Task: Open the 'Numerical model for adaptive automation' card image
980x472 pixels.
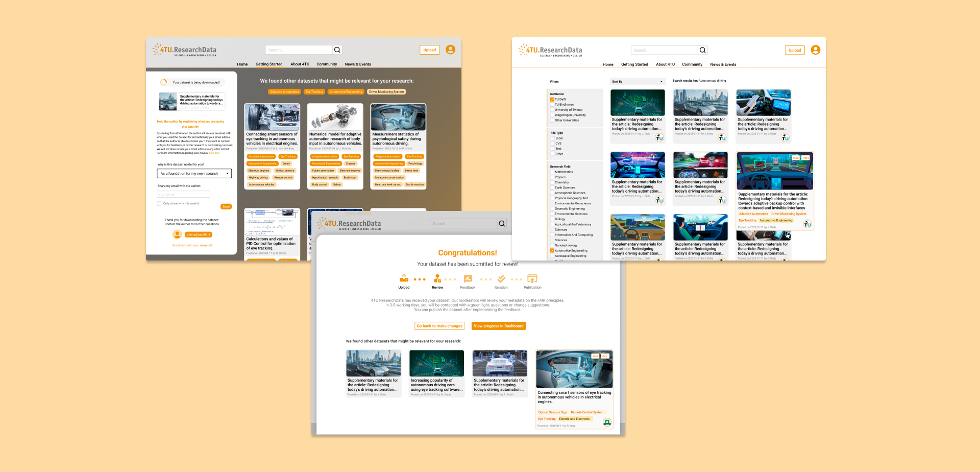Action: click(335, 117)
